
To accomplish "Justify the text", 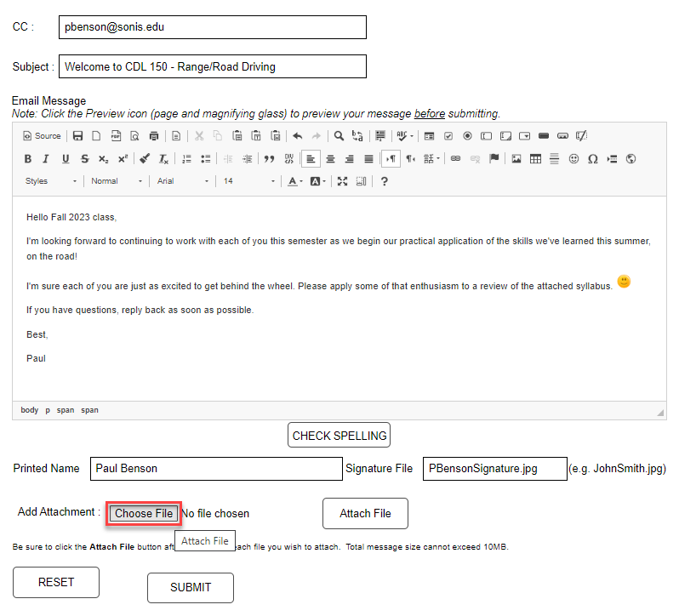I will [368, 159].
